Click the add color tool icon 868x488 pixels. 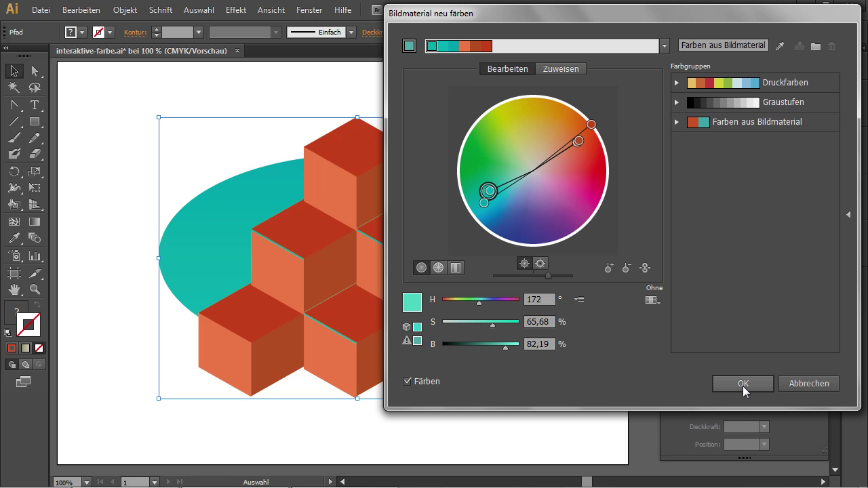609,268
